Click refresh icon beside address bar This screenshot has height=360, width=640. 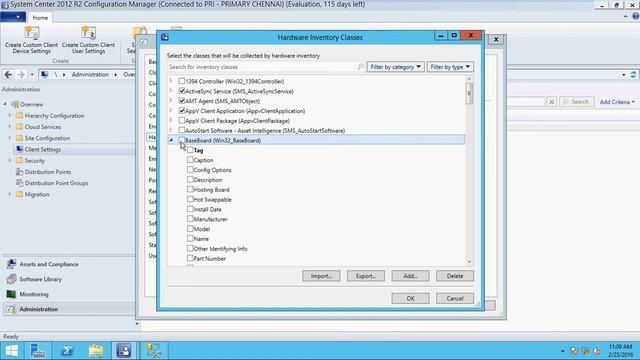633,75
